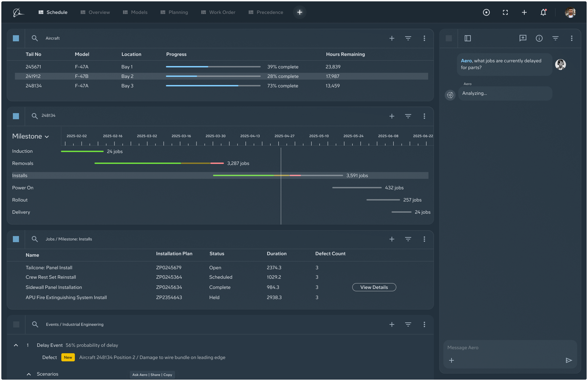Open the chat panel info icon
This screenshot has width=588, height=381.
(x=539, y=38)
